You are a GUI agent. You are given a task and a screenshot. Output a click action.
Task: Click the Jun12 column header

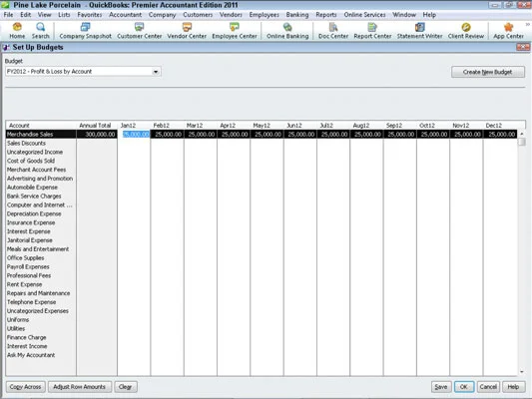point(294,126)
